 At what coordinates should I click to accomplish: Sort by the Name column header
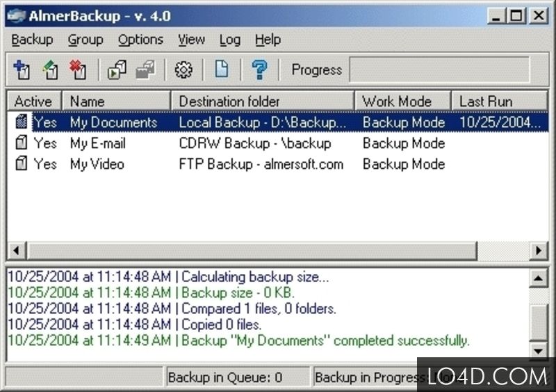[116, 101]
